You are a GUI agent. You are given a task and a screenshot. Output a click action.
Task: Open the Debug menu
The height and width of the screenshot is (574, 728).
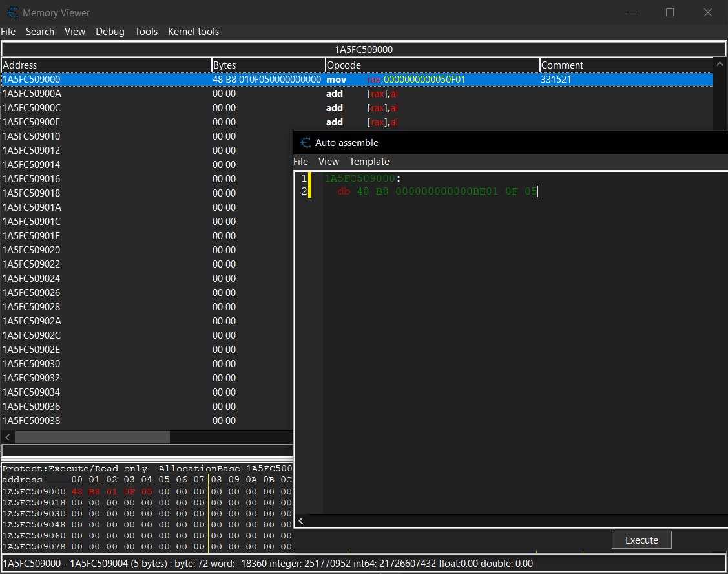[x=110, y=31]
